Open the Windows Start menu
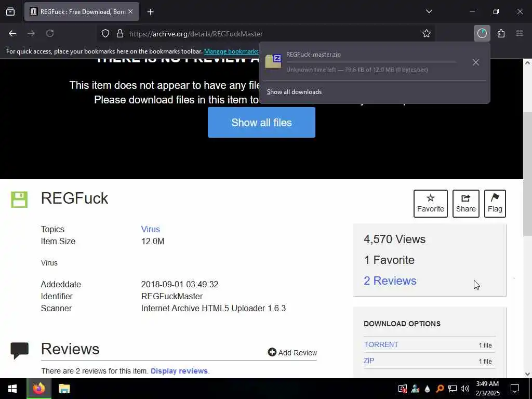 click(x=12, y=389)
